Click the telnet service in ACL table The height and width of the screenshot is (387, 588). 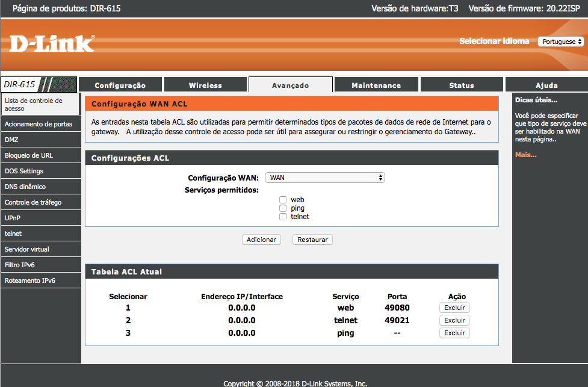pos(345,320)
